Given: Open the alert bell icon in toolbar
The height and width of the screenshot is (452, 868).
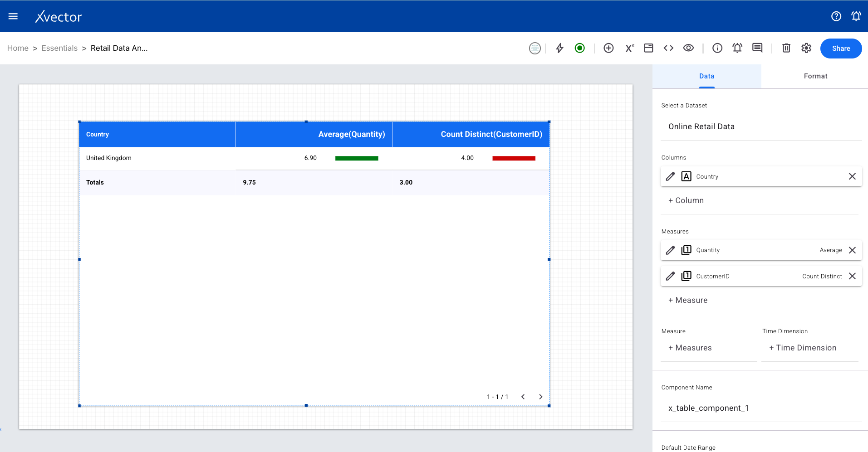Looking at the screenshot, I should point(737,48).
